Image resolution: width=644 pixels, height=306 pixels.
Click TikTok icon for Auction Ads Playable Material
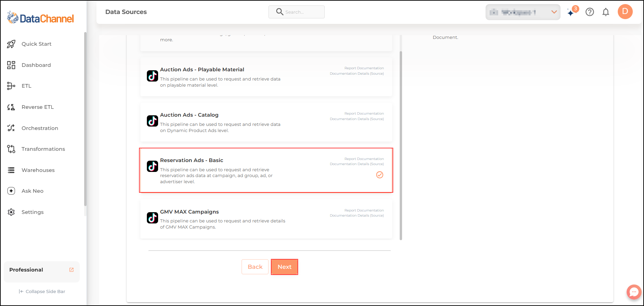152,76
